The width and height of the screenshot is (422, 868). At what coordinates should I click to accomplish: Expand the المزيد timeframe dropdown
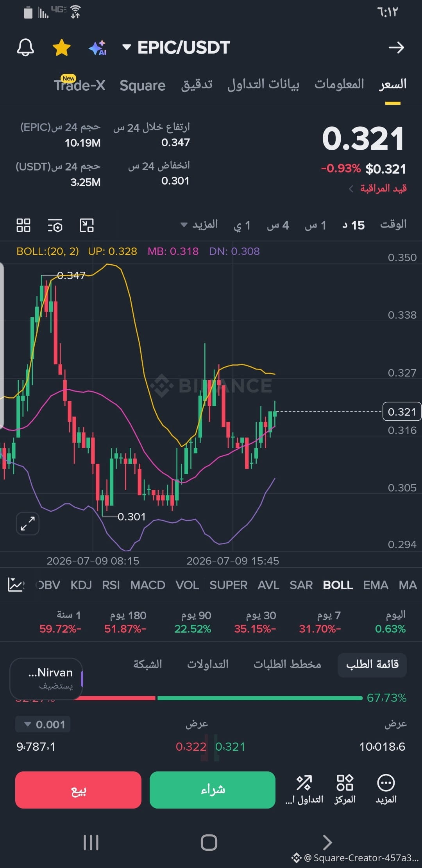pyautogui.click(x=199, y=225)
